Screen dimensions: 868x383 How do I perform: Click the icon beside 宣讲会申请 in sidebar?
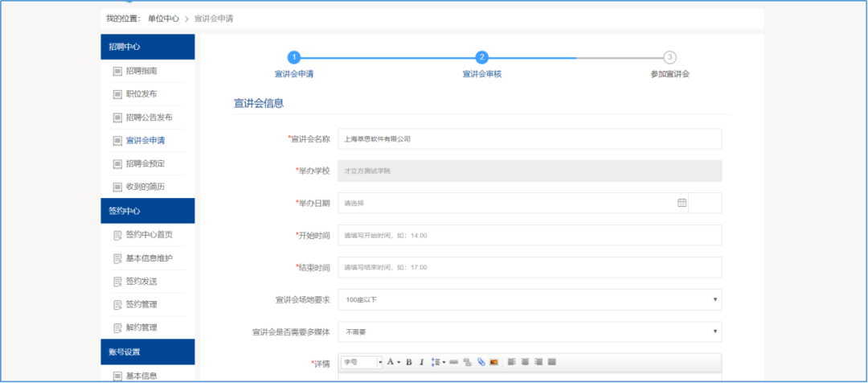[x=117, y=141]
